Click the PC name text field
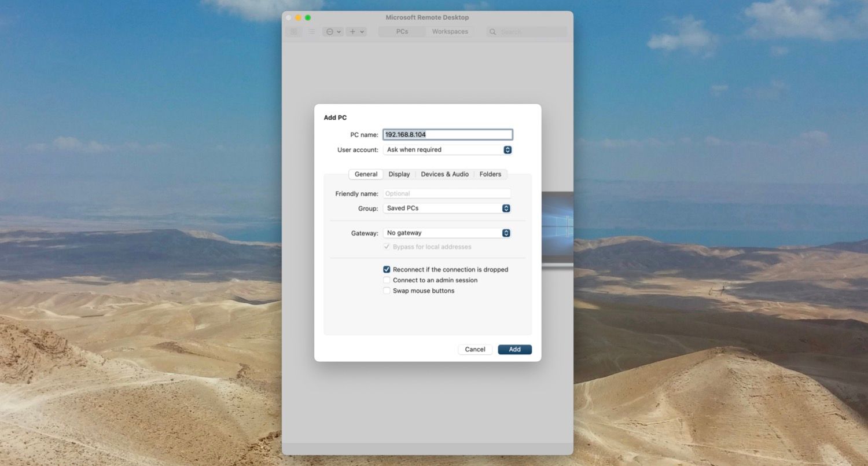 pyautogui.click(x=448, y=135)
